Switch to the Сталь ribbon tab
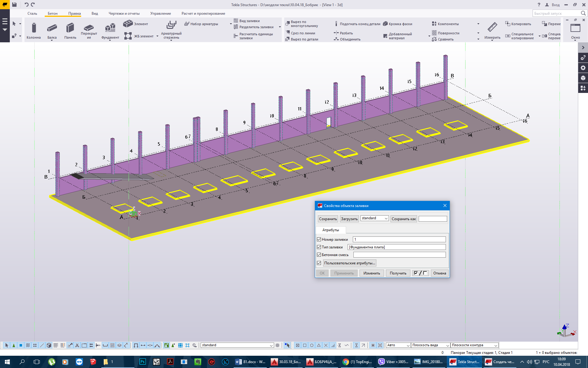 [32, 13]
